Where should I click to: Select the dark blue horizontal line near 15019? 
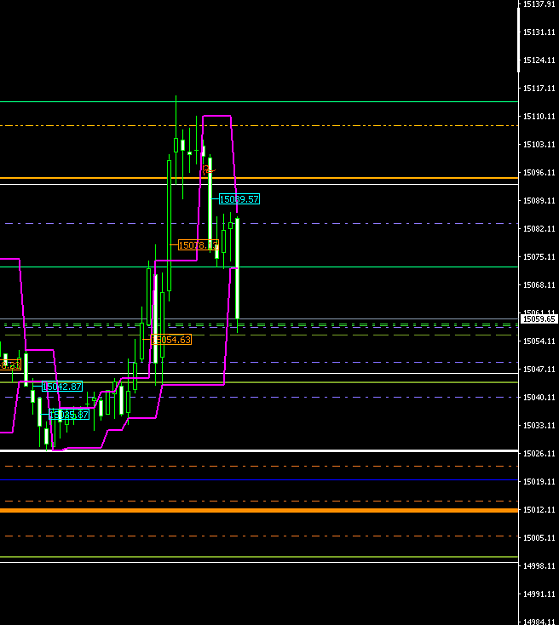coord(259,480)
